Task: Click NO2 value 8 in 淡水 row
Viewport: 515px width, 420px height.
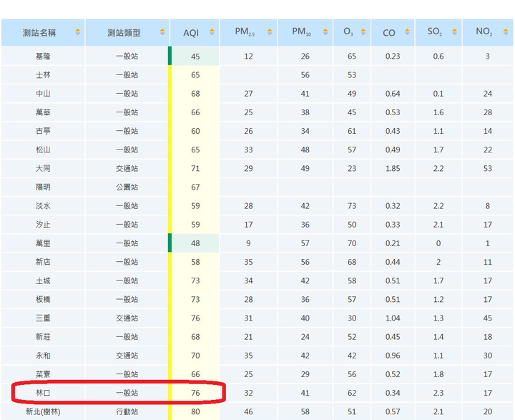Action: [x=488, y=206]
